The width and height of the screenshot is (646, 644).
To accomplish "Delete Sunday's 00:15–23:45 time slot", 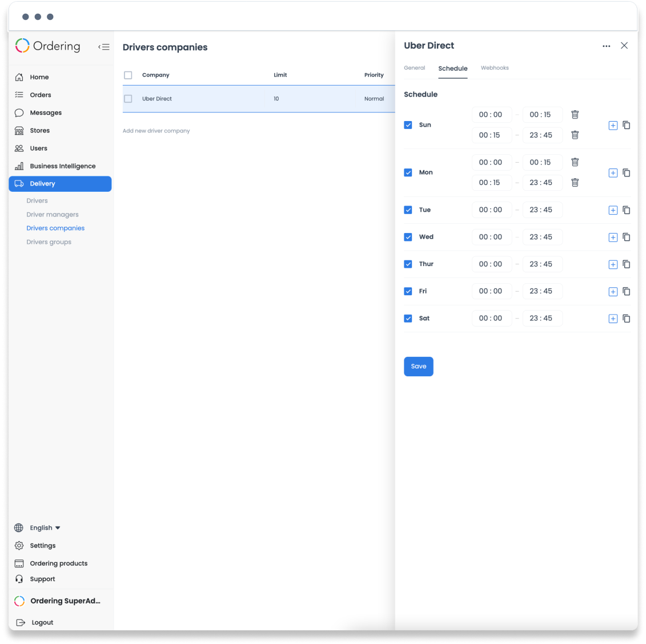I will [575, 135].
